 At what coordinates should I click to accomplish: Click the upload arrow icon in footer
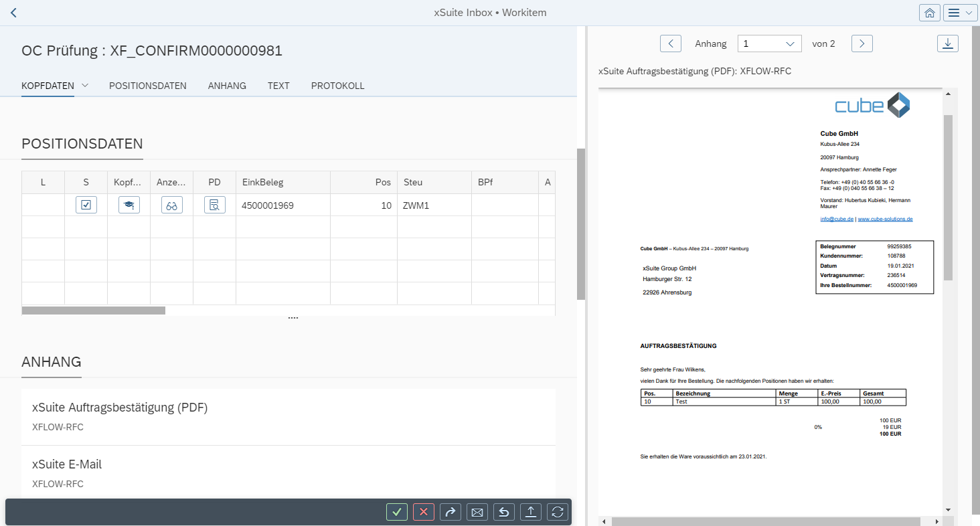[x=530, y=512]
